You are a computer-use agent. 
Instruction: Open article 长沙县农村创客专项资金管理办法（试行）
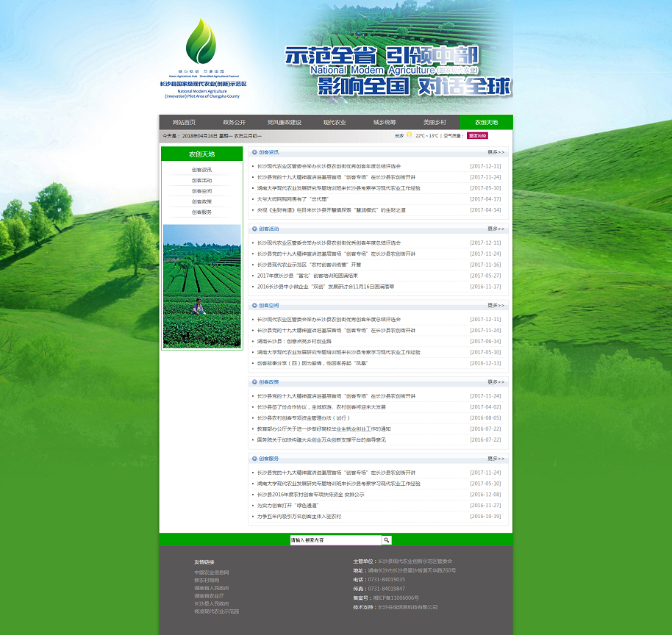click(304, 417)
